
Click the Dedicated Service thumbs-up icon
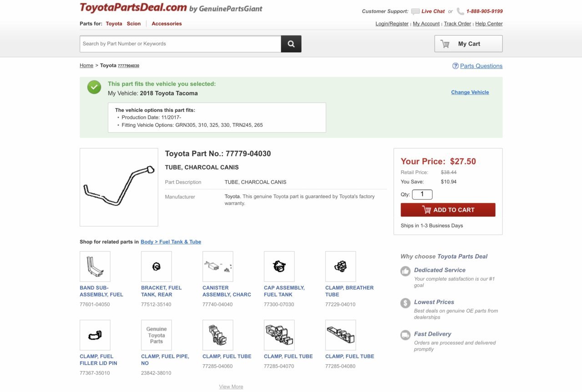405,271
